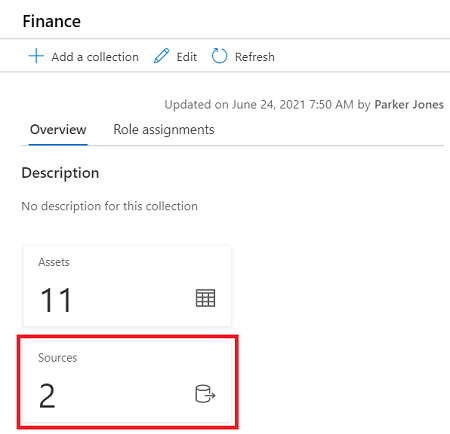Select the 'Add a collection' text button

pyautogui.click(x=95, y=57)
